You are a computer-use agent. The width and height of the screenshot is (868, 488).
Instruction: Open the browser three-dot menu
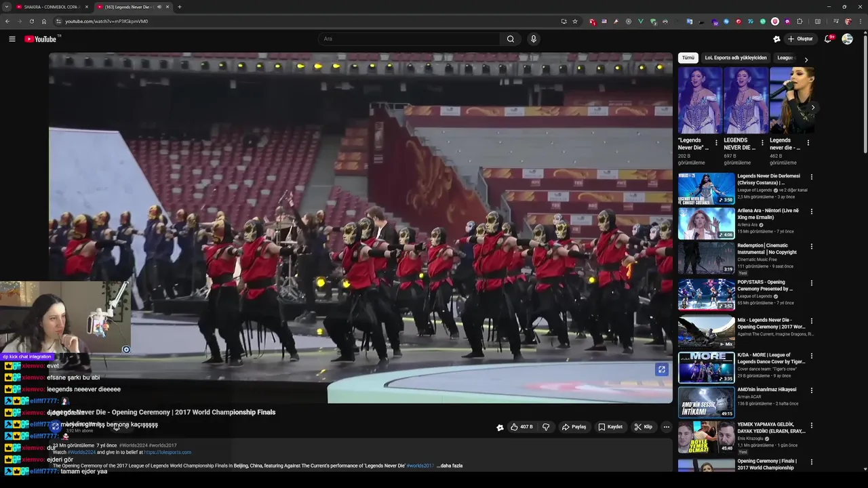pyautogui.click(x=860, y=21)
